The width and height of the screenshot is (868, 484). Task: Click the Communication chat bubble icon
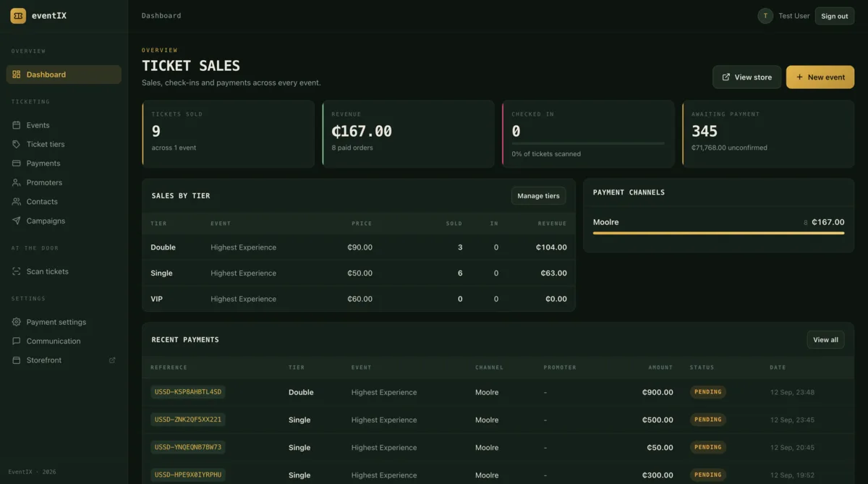[x=17, y=341]
